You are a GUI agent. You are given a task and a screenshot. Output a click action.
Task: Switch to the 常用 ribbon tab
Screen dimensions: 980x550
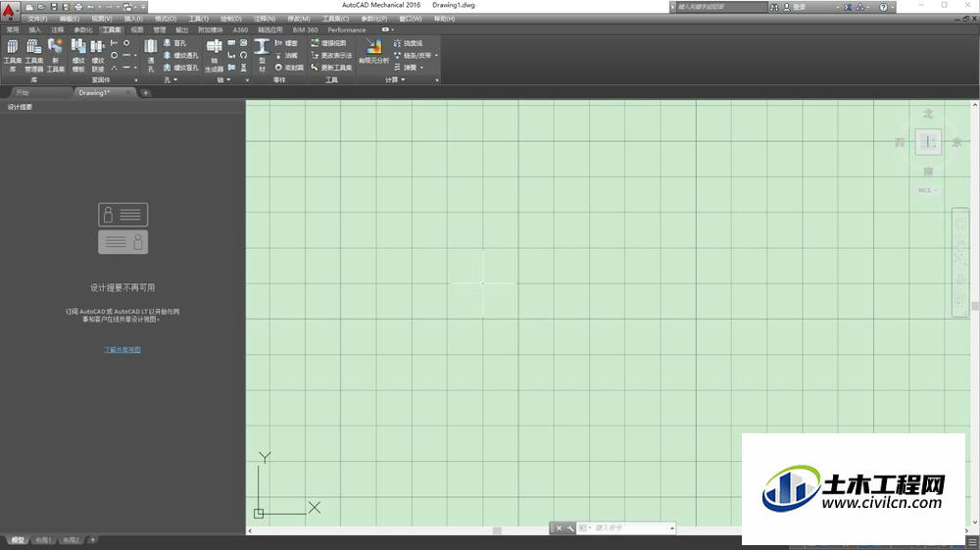point(13,29)
